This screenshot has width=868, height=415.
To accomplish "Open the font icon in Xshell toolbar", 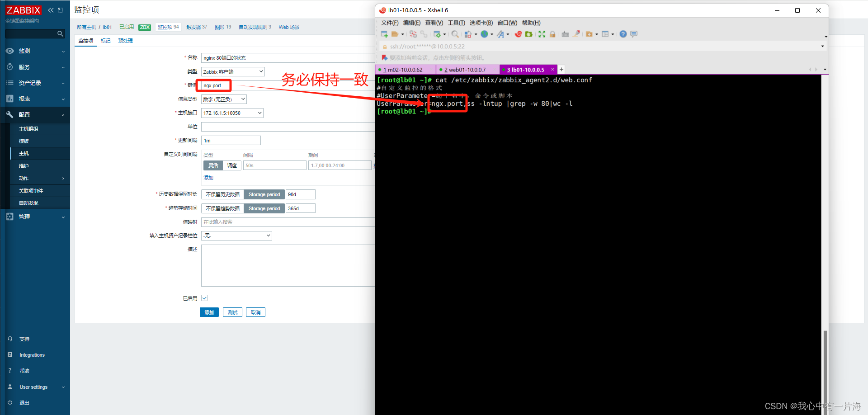I will click(x=500, y=34).
